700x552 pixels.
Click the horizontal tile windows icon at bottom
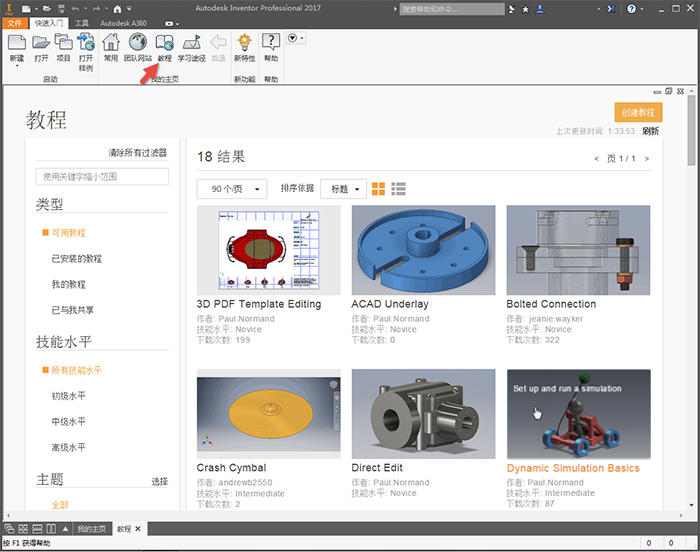[x=38, y=529]
